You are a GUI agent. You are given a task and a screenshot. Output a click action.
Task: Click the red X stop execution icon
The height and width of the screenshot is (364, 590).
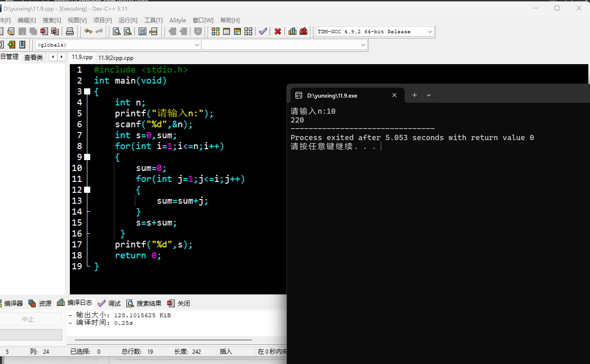(x=278, y=32)
